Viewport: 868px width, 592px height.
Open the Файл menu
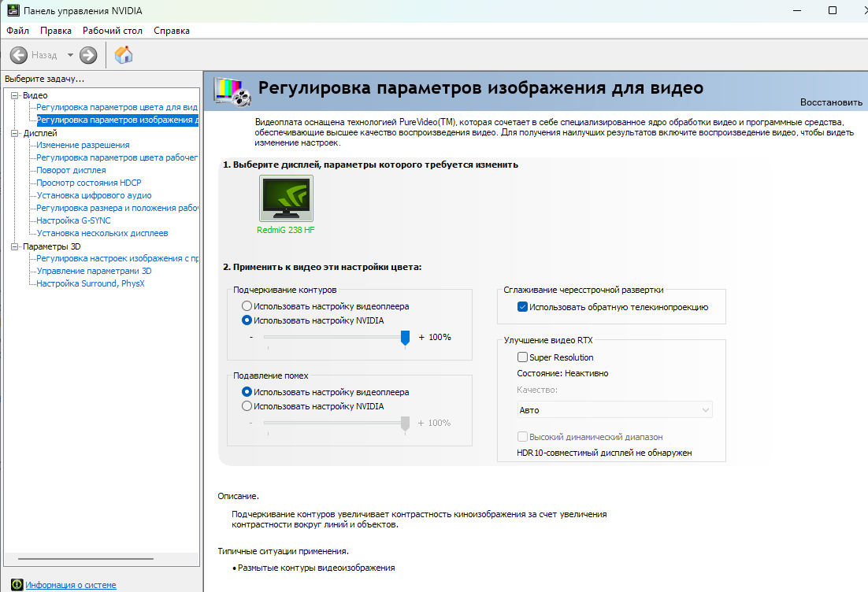[17, 31]
